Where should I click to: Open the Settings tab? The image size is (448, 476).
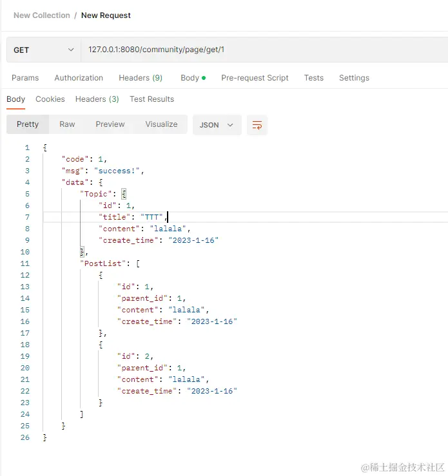pyautogui.click(x=354, y=78)
